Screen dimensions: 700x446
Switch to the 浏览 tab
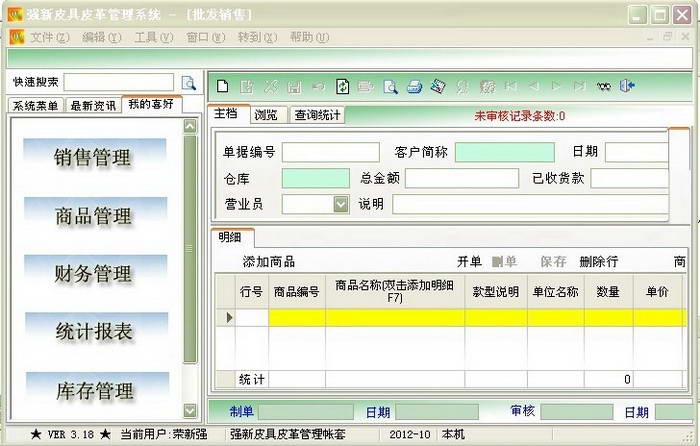pyautogui.click(x=267, y=115)
